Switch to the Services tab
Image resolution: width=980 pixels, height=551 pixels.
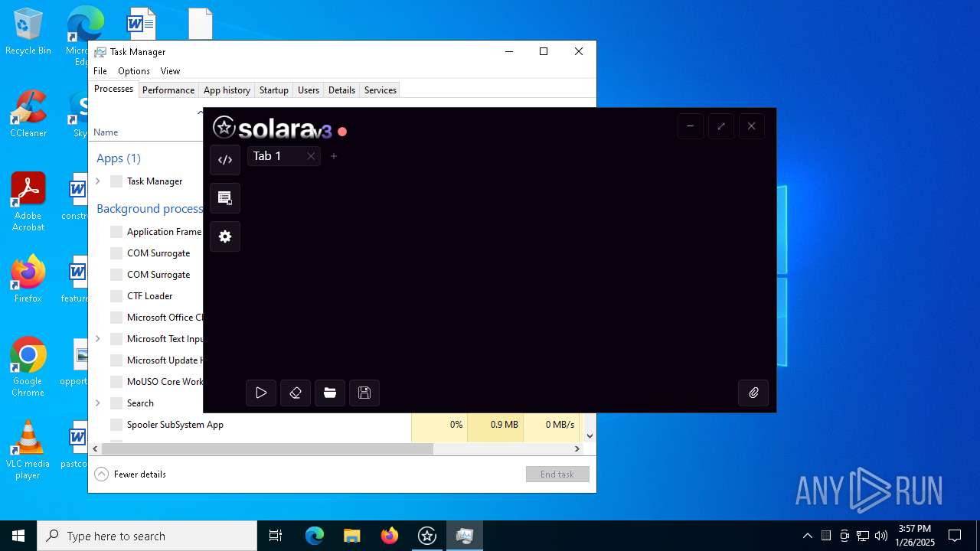coord(381,90)
